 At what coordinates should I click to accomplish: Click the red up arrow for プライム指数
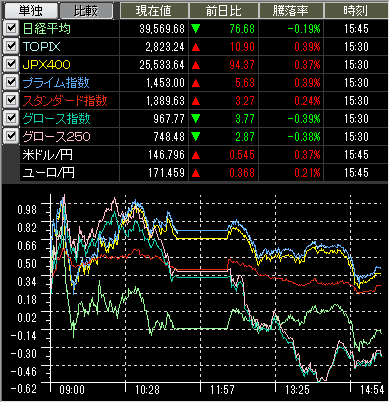196,83
